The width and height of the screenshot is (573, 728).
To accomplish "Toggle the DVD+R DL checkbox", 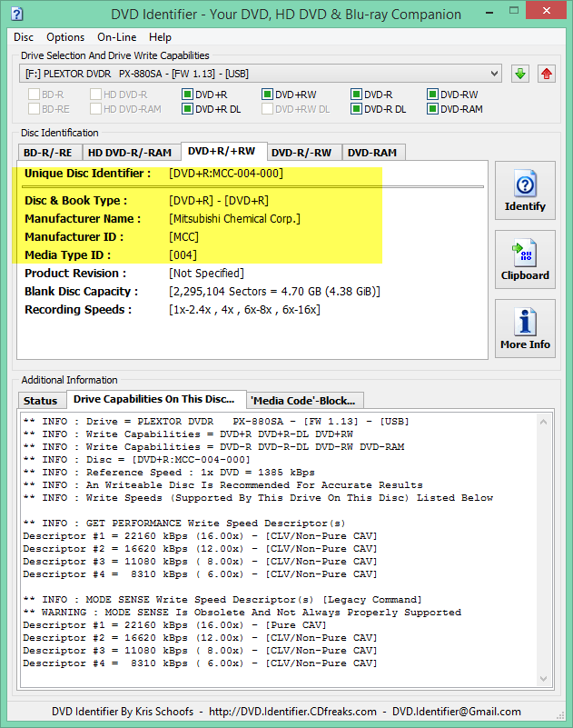I will (x=187, y=109).
